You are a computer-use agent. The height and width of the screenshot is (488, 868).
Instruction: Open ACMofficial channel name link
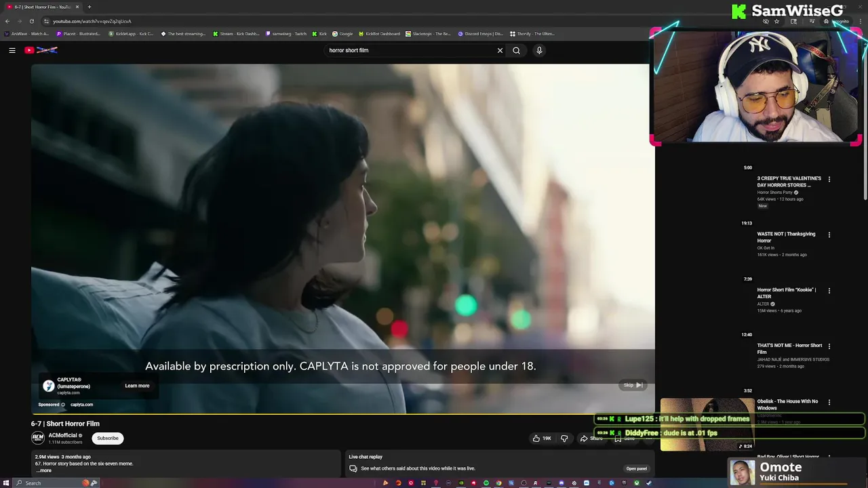[62, 435]
